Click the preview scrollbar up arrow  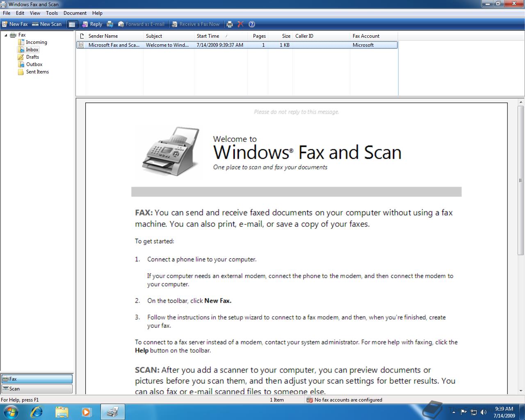(521, 102)
